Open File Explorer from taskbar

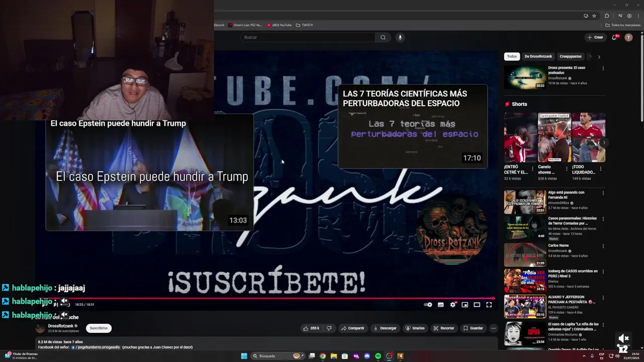tap(334, 356)
